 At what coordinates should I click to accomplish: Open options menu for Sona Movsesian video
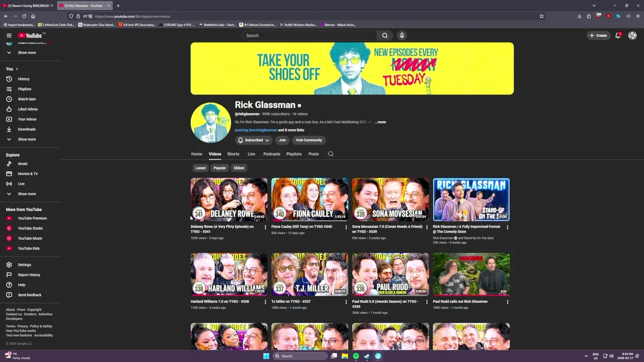tap(427, 227)
